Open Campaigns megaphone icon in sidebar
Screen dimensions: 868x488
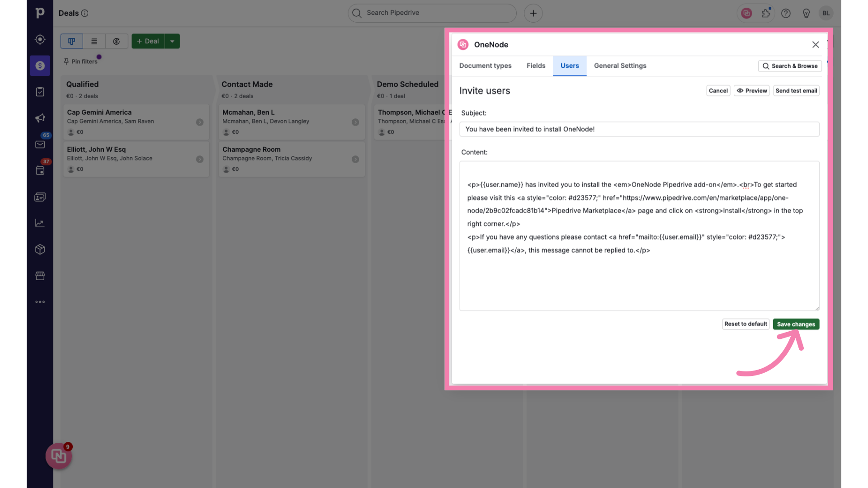pyautogui.click(x=40, y=118)
